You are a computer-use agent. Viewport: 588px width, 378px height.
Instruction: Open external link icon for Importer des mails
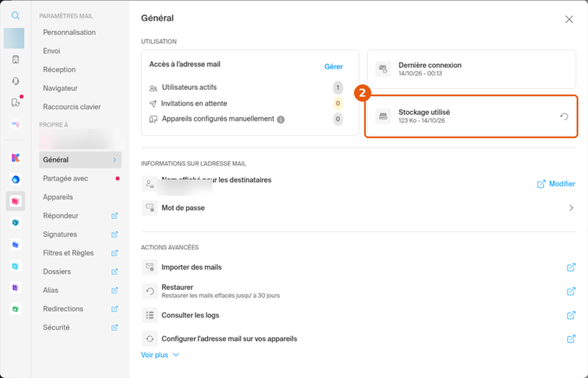click(571, 267)
